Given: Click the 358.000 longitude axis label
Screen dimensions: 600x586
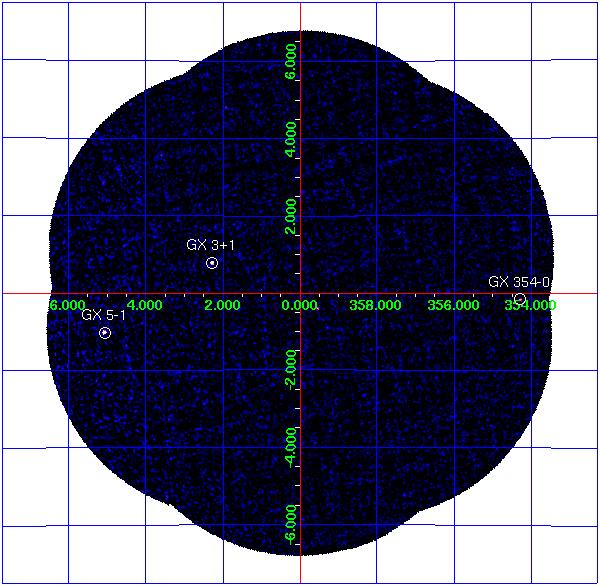Looking at the screenshot, I should (x=375, y=305).
